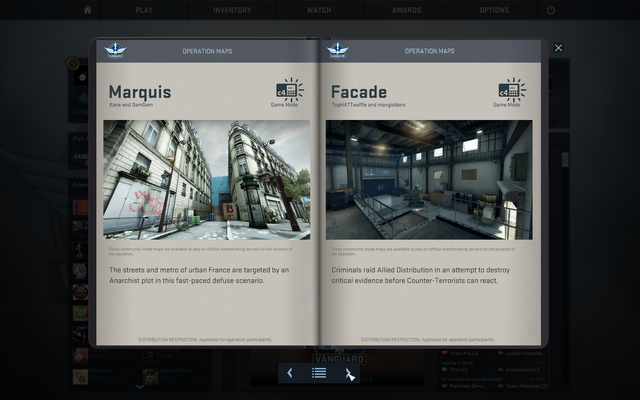This screenshot has width=640, height=400.
Task: Click OPERATION MAPS header on left page
Action: pos(207,51)
